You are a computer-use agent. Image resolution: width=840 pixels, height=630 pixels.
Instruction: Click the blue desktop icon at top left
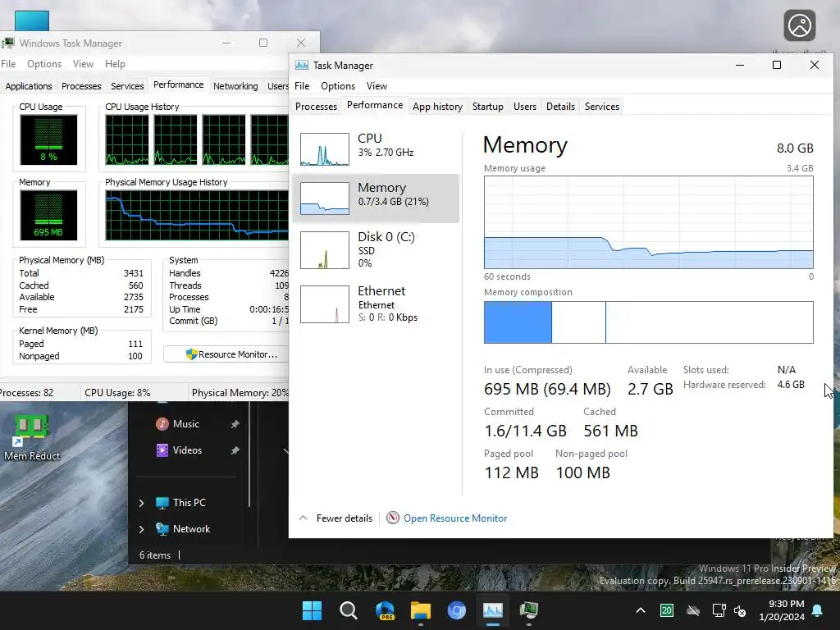click(32, 21)
